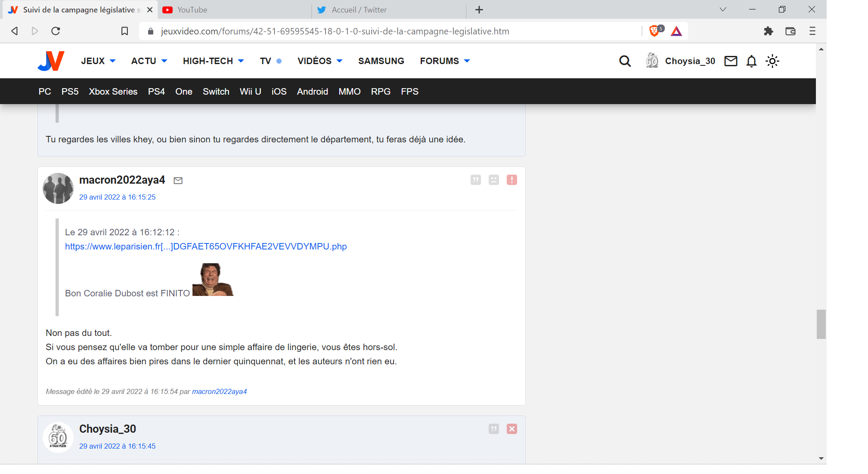This screenshot has width=868, height=474.
Task: Click macron2022aya4's avatar picture
Action: click(x=58, y=188)
